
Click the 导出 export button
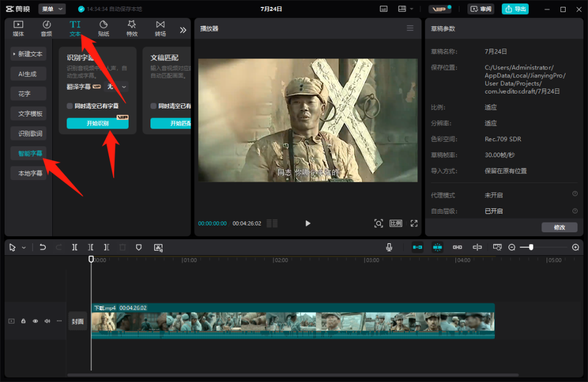[515, 9]
